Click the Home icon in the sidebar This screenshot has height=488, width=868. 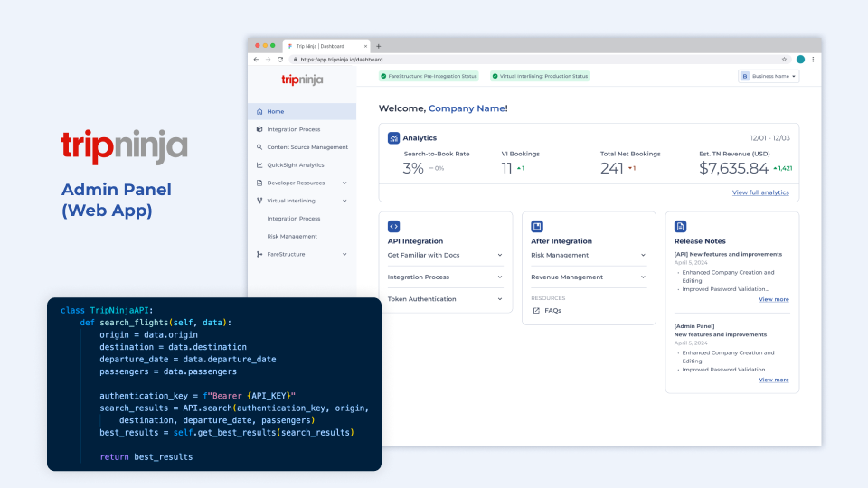[x=259, y=112]
